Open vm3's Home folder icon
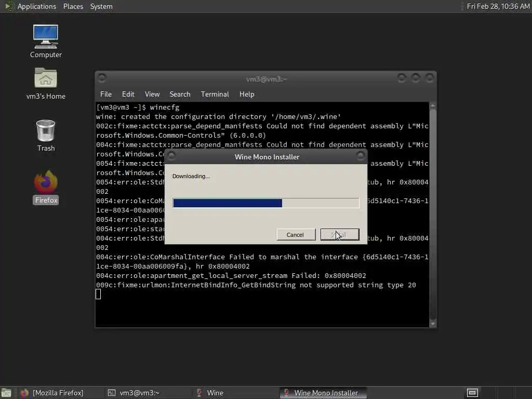Screen dimensions: 532x399 tap(46, 84)
